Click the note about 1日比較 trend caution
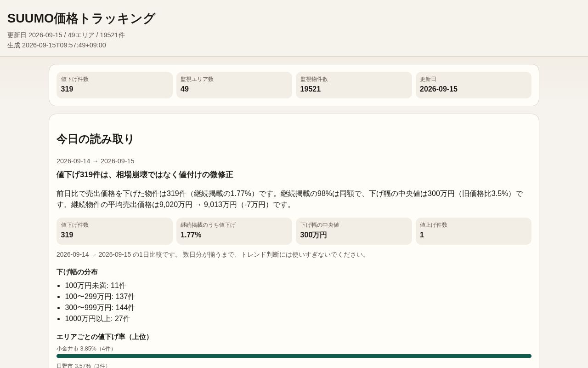 (x=213, y=254)
